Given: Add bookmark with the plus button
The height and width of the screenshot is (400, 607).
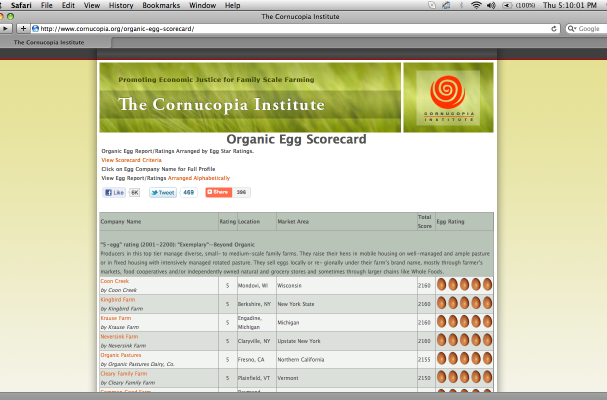Looking at the screenshot, I should coord(23,29).
